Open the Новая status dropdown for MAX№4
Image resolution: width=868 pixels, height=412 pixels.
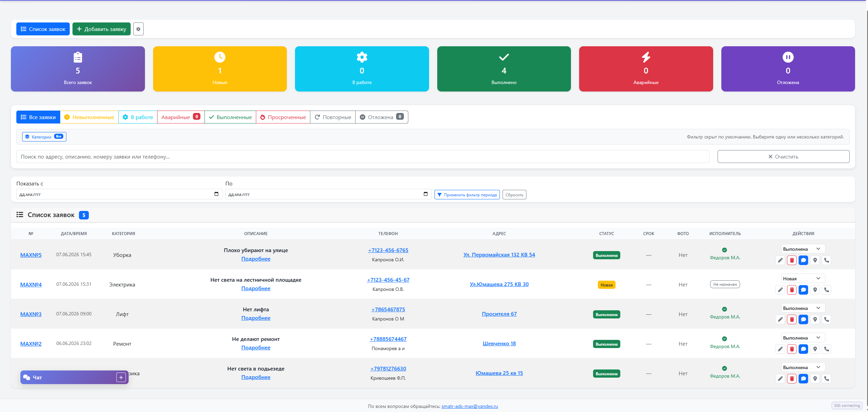(803, 278)
